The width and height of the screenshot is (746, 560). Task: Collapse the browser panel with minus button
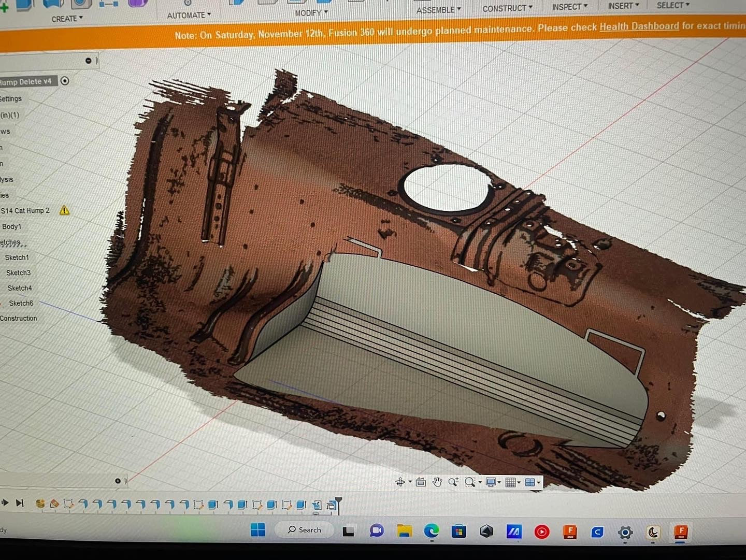point(88,61)
